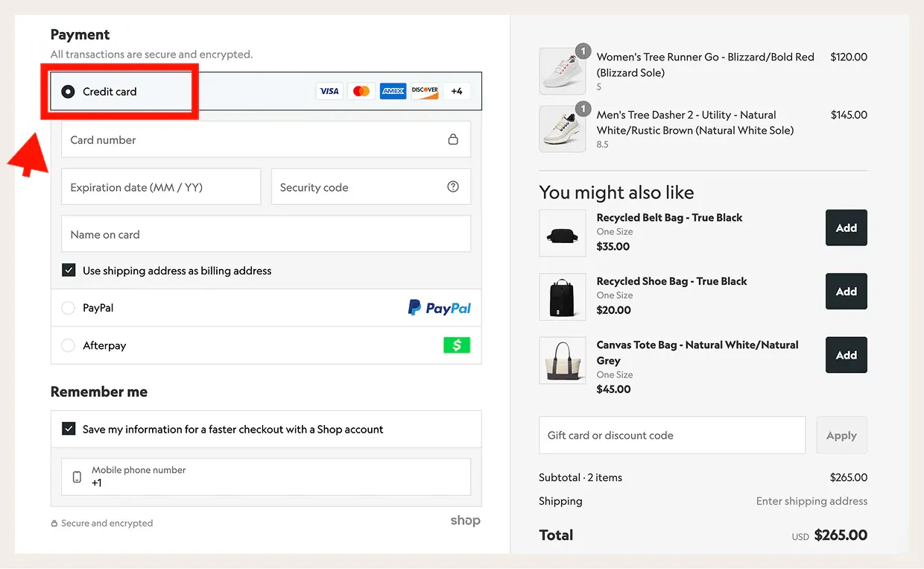This screenshot has height=569, width=924.
Task: Open the Recycled Shoe Bag thumbnail
Action: click(563, 297)
